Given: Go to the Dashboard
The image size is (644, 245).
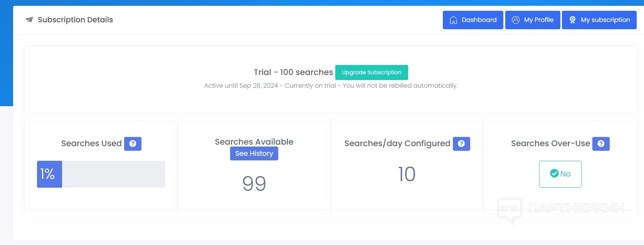Looking at the screenshot, I should click(473, 20).
